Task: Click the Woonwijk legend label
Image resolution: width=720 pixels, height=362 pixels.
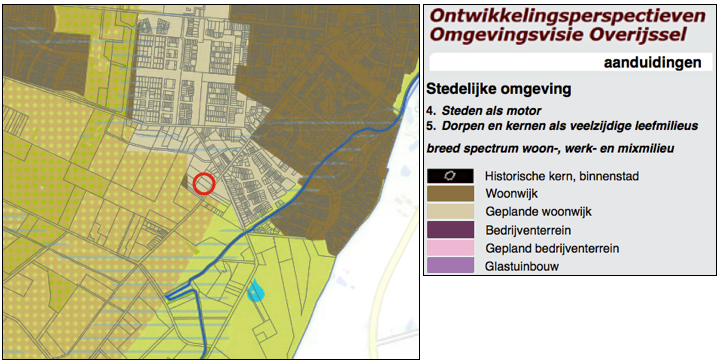Action: pos(512,193)
